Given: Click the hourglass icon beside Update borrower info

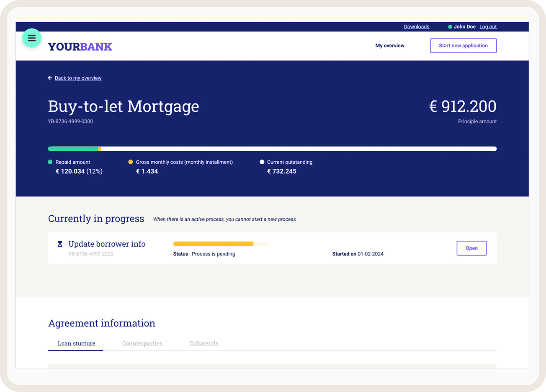Looking at the screenshot, I should pyautogui.click(x=60, y=244).
